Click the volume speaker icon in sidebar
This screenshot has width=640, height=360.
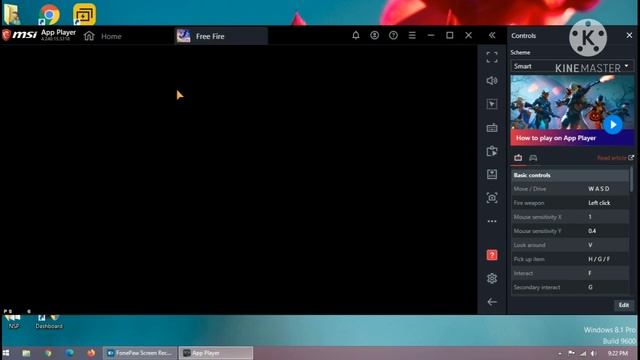click(x=492, y=80)
